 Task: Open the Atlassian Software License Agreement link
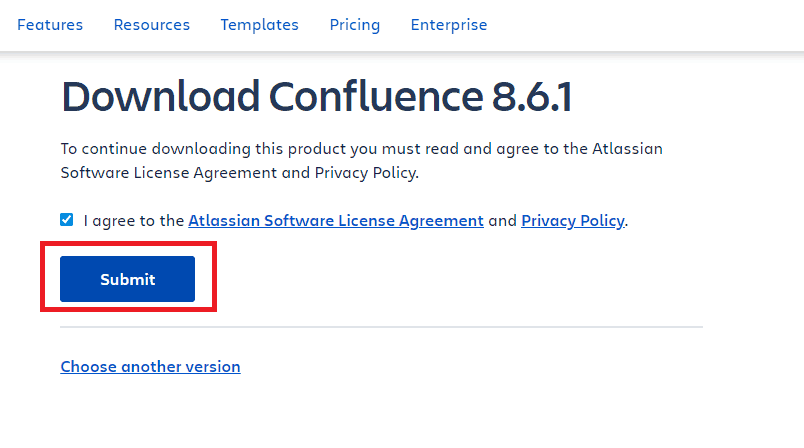(336, 221)
